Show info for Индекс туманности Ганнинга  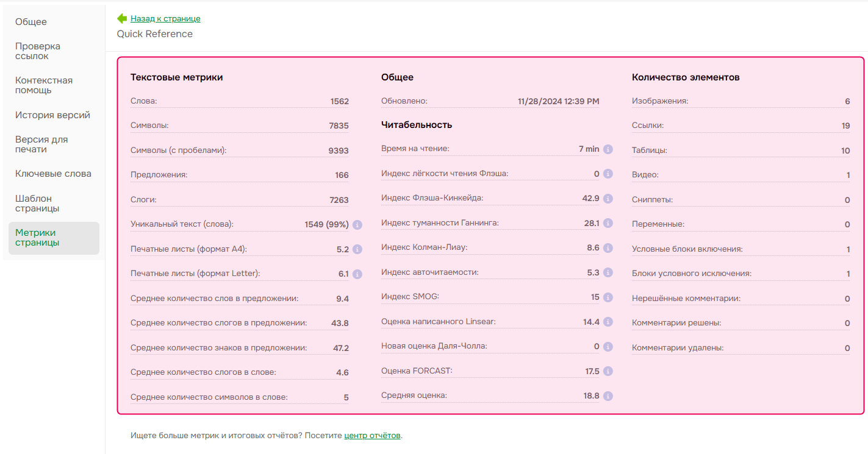tap(608, 223)
